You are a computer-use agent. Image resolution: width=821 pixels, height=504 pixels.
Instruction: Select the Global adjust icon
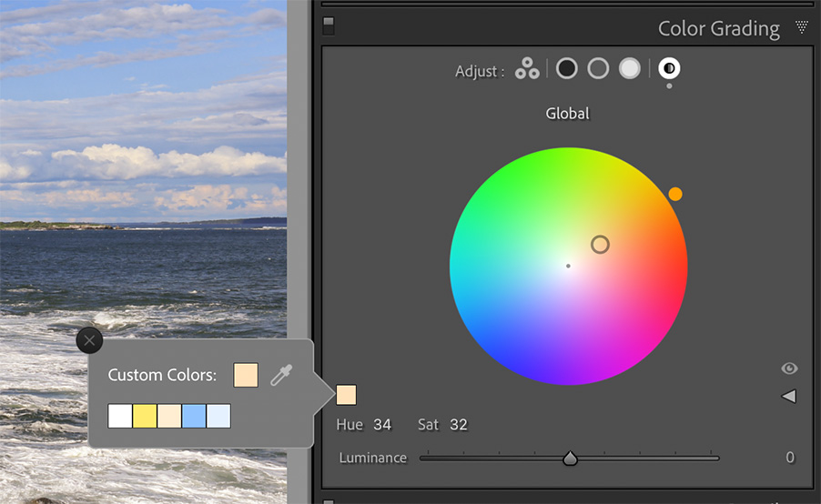tap(669, 68)
